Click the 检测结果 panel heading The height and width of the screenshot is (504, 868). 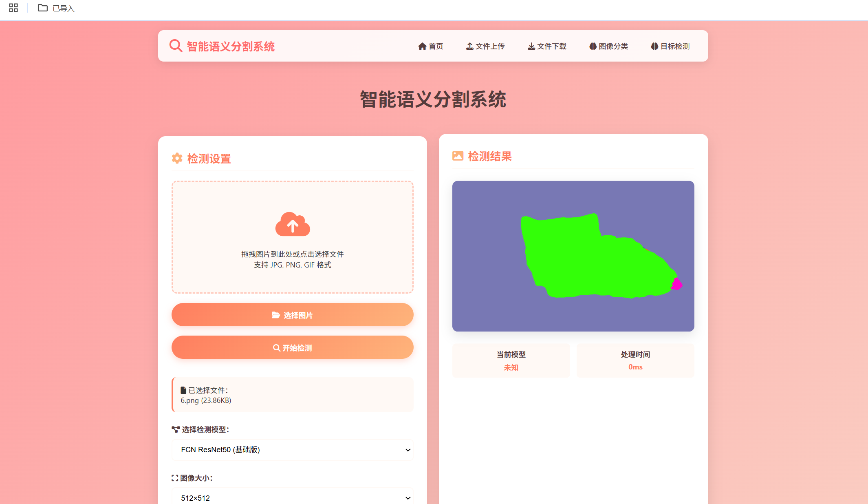(490, 156)
